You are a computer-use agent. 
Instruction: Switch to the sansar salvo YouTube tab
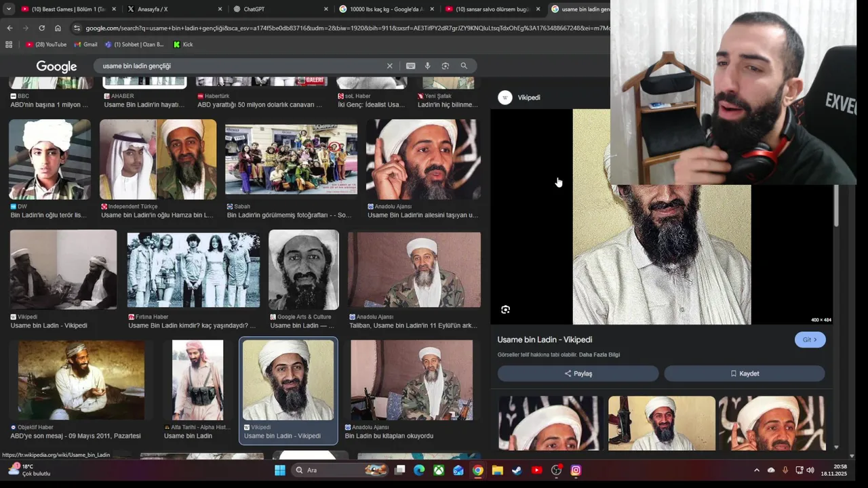493,9
